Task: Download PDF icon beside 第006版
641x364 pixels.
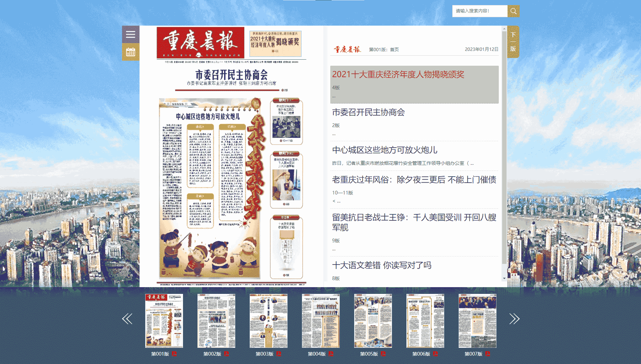Action: pos(435,354)
